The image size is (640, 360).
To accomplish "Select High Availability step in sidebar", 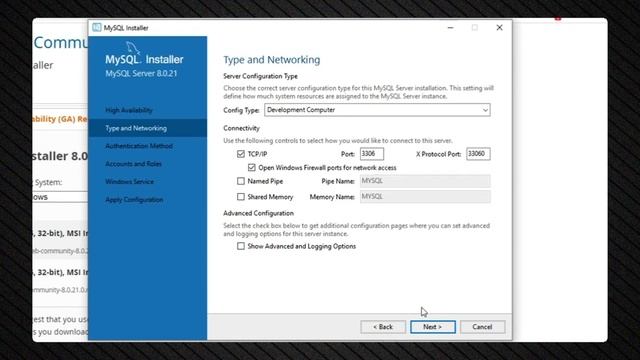I will click(x=129, y=110).
